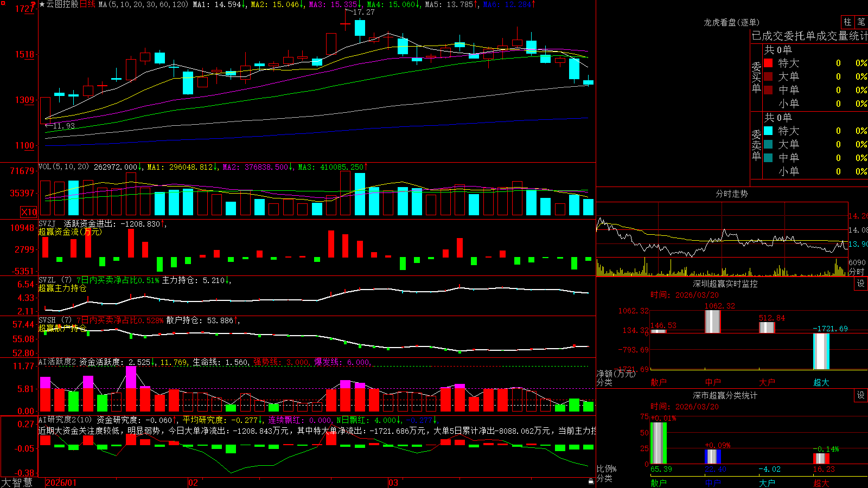This screenshot has width=868, height=488.
Task: Click the 中户 22.40 bar in 分类统计
Action: pos(713,457)
